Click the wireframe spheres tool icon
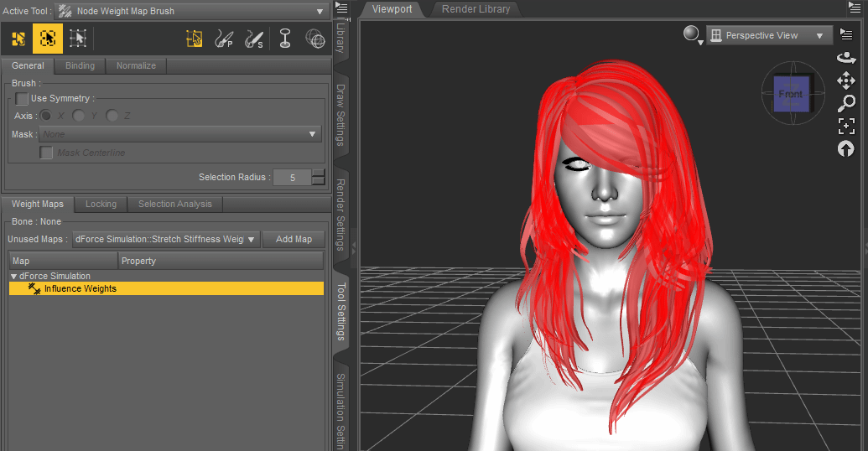This screenshot has width=868, height=451. coord(315,39)
